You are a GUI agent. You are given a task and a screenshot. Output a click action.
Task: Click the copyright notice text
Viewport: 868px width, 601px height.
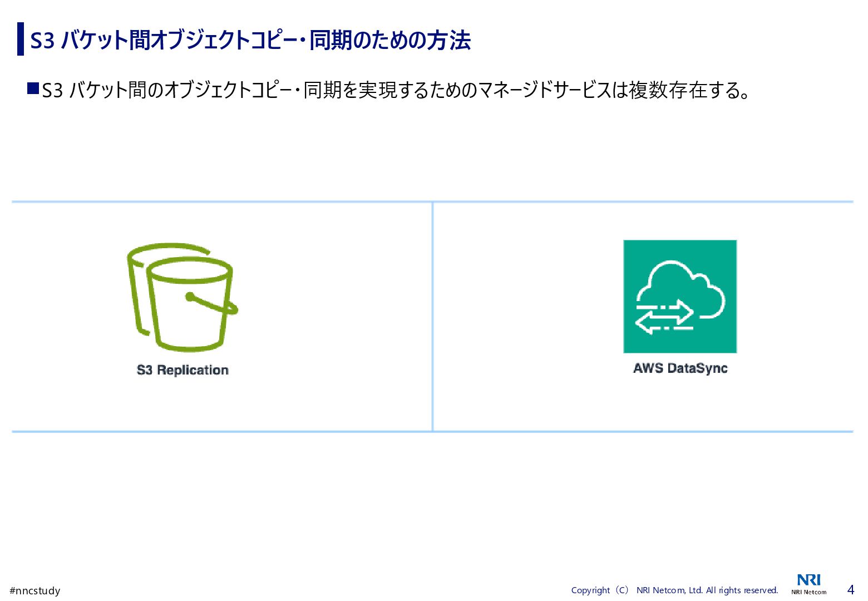pos(674,590)
